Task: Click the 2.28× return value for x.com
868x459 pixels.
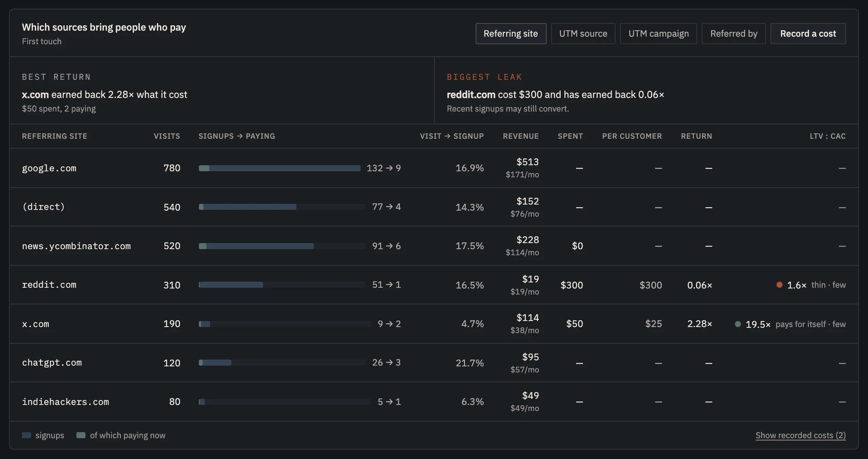Action: 699,324
